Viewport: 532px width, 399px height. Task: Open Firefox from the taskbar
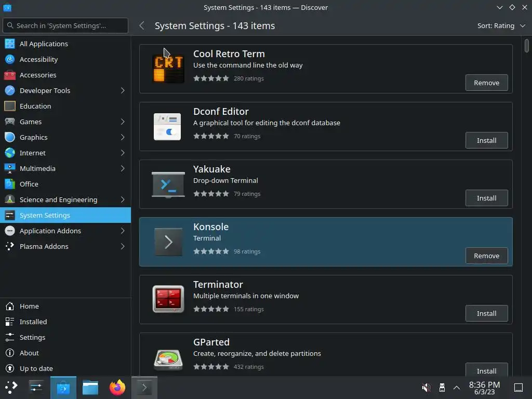tap(117, 388)
